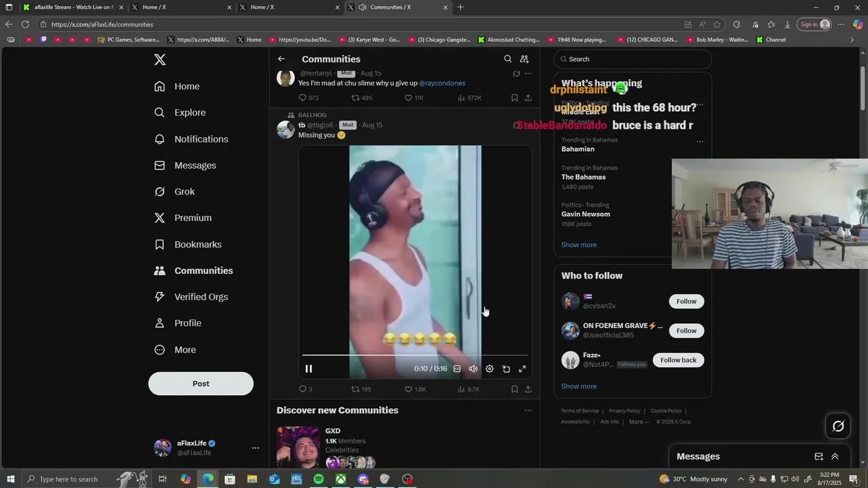Share tb's Missing you post
The image size is (868, 488).
528,389
